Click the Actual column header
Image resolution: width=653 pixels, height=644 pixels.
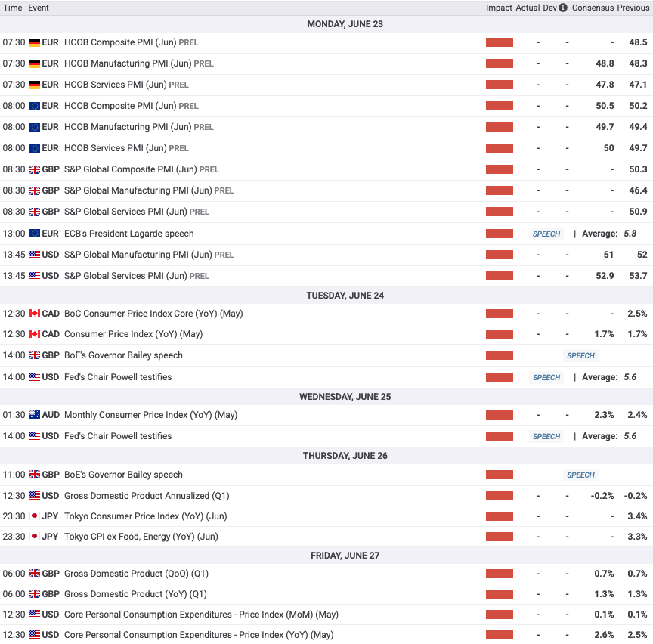pyautogui.click(x=528, y=8)
